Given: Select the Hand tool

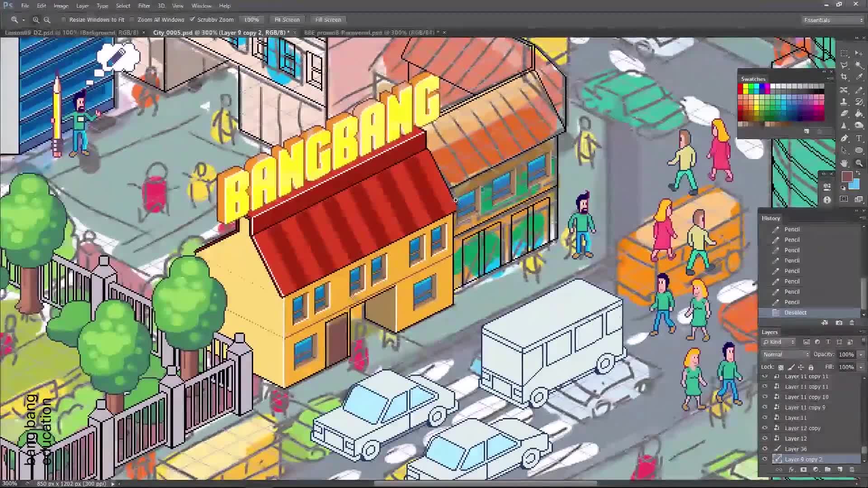Looking at the screenshot, I should 844,163.
